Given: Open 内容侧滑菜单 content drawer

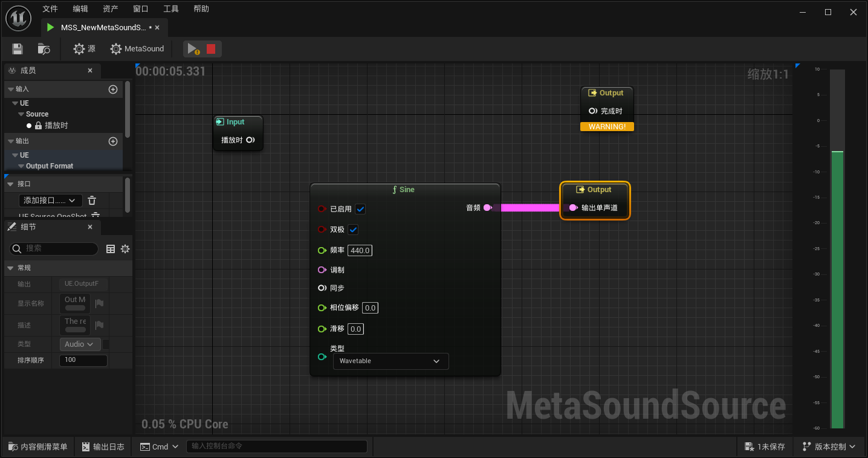Looking at the screenshot, I should 38,447.
